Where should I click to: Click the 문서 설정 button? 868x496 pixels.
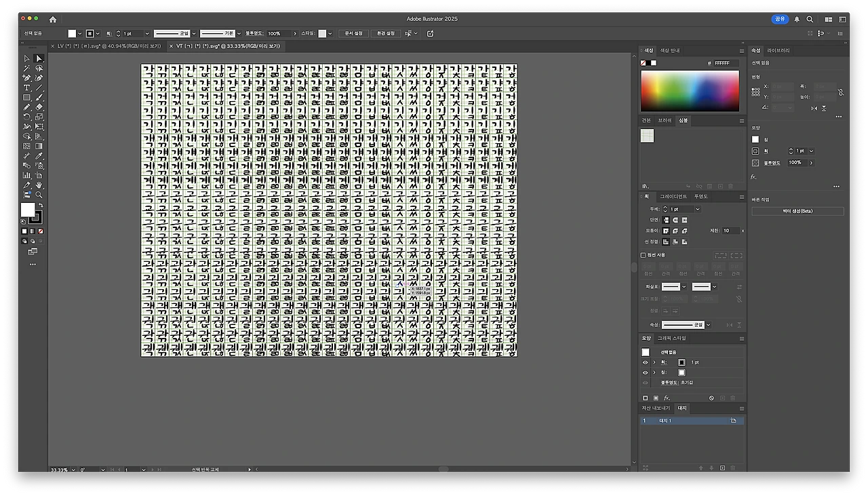pos(353,33)
